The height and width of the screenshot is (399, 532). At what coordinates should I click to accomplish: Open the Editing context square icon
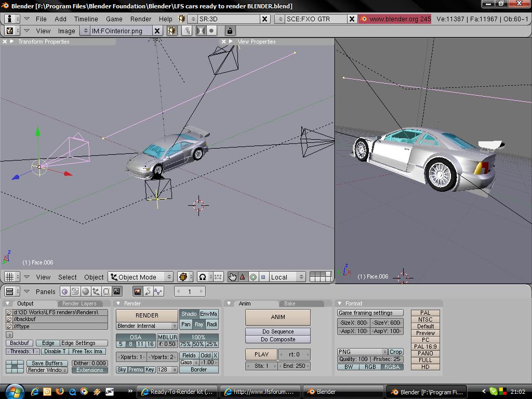point(106,291)
